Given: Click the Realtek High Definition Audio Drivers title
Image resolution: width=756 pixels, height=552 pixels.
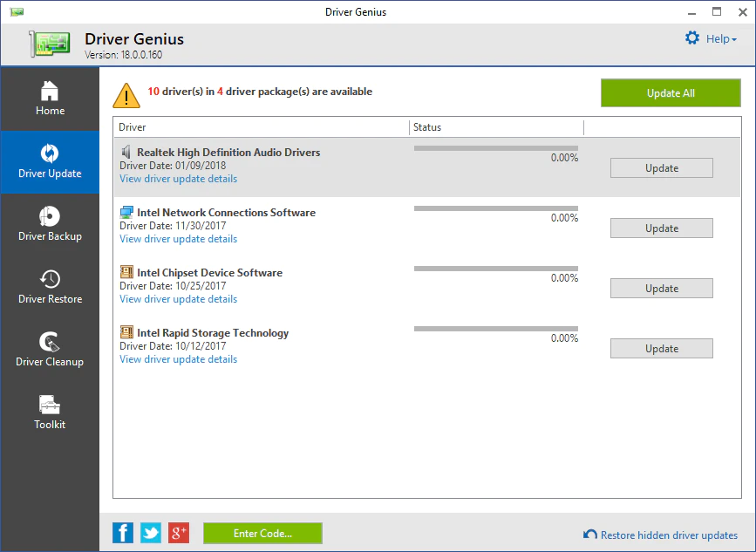Looking at the screenshot, I should 228,153.
